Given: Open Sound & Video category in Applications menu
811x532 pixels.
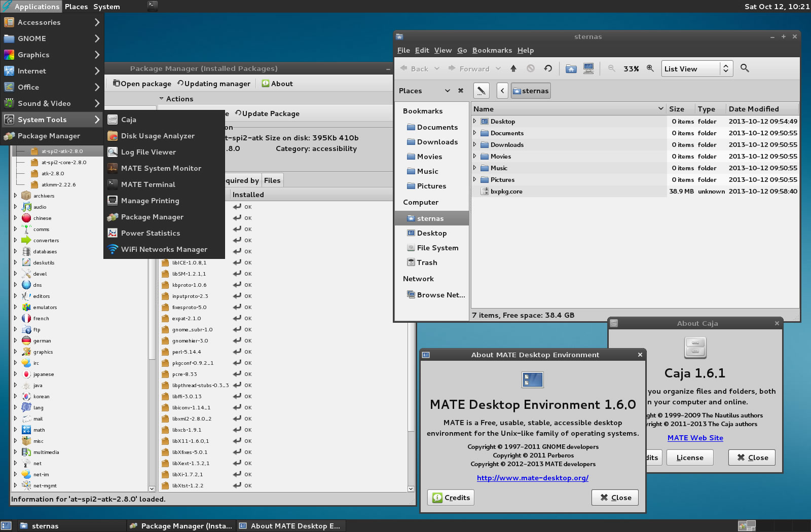Looking at the screenshot, I should click(x=52, y=103).
